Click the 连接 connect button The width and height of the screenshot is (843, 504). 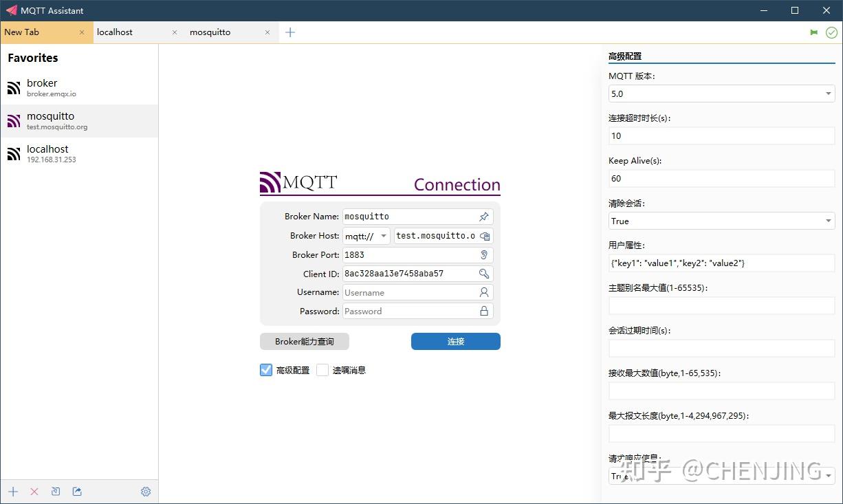coord(455,341)
